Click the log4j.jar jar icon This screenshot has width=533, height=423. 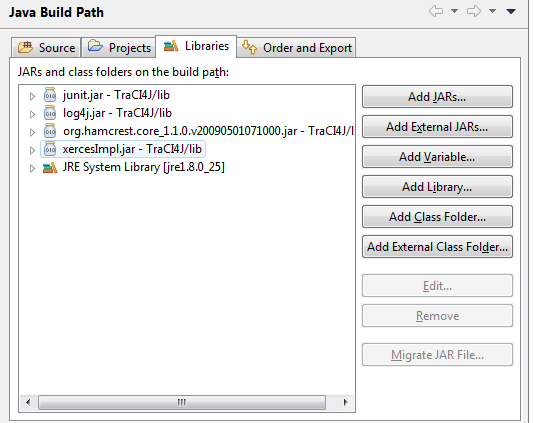pos(50,113)
